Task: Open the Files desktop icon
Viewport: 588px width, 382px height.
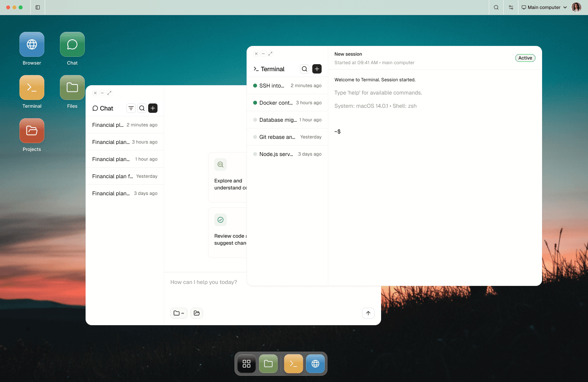Action: tap(72, 88)
